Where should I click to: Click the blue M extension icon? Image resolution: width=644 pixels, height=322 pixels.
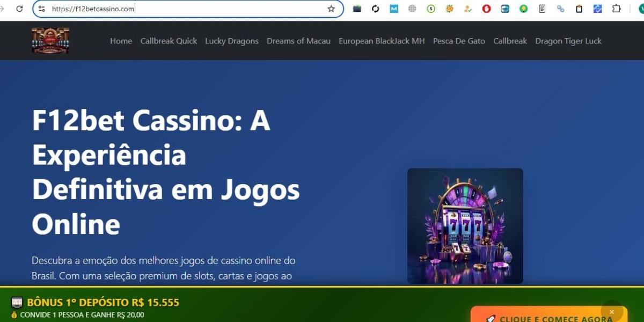[394, 9]
